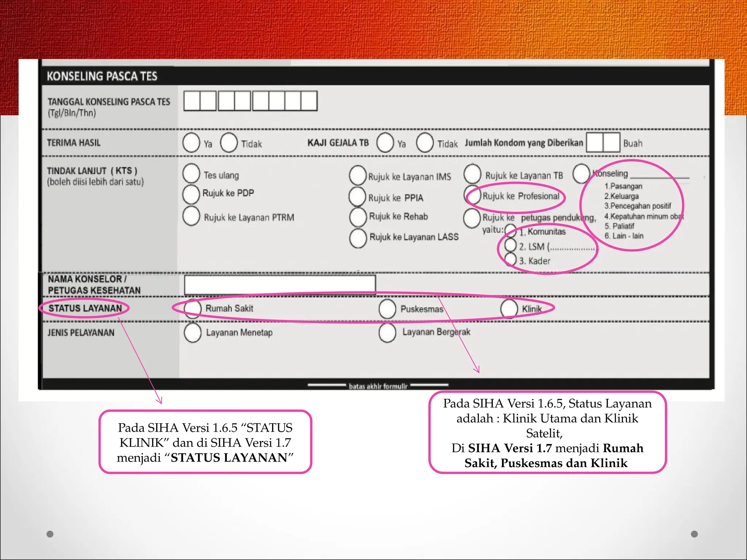Choose the 'Rujuk ke PPIA' option

tap(357, 197)
